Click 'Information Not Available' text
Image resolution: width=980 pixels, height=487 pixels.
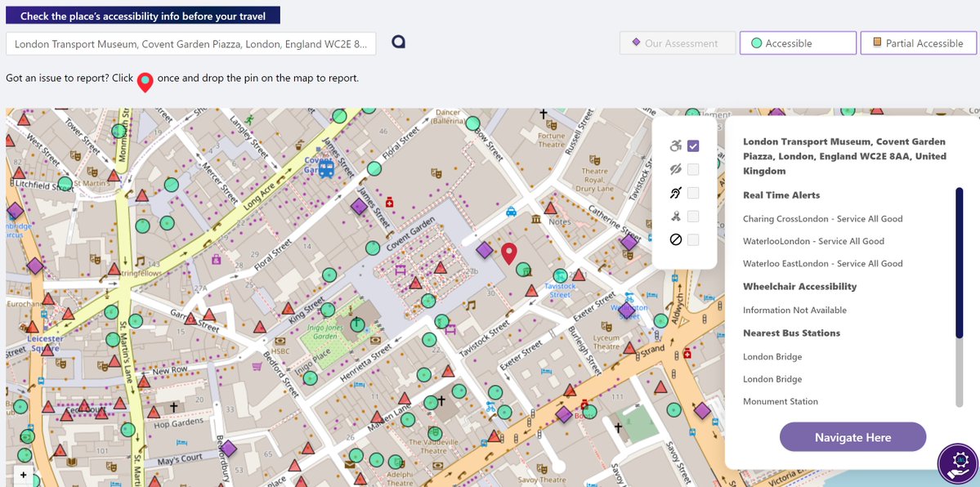(x=795, y=310)
